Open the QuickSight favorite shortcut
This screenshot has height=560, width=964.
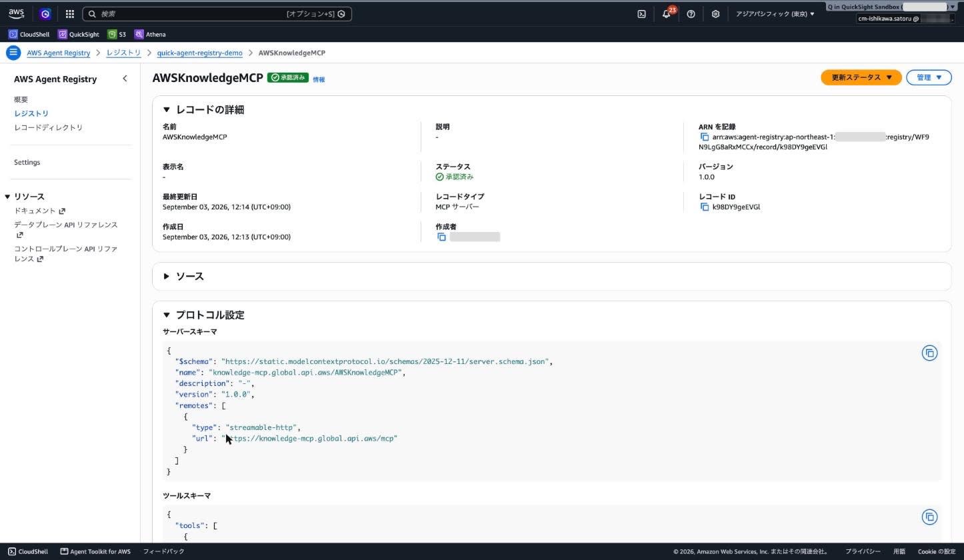(x=79, y=34)
